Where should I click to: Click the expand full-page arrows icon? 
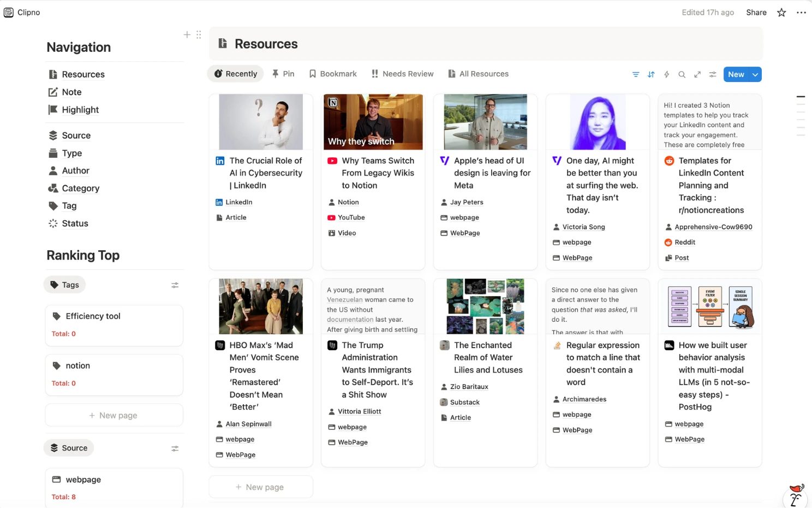697,74
